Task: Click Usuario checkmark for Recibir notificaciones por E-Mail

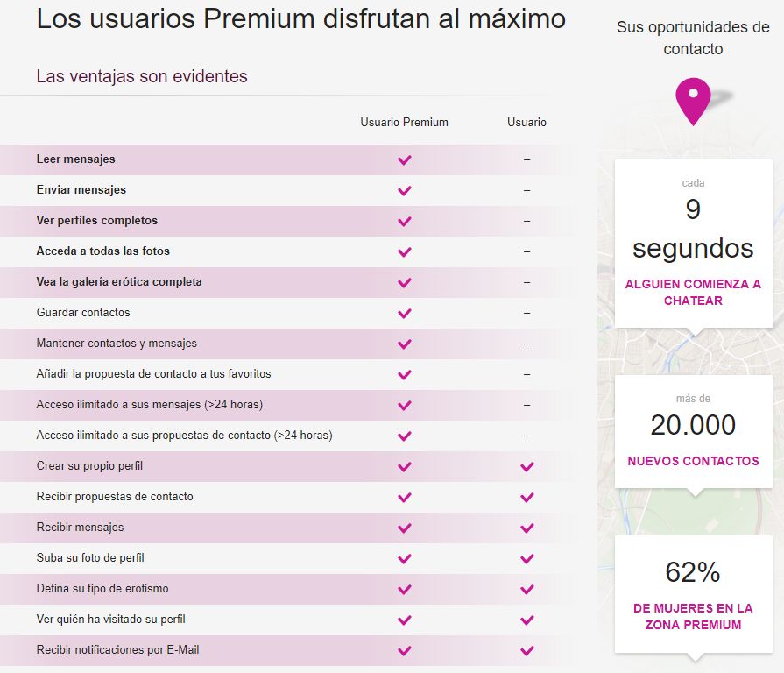Action: click(x=527, y=651)
